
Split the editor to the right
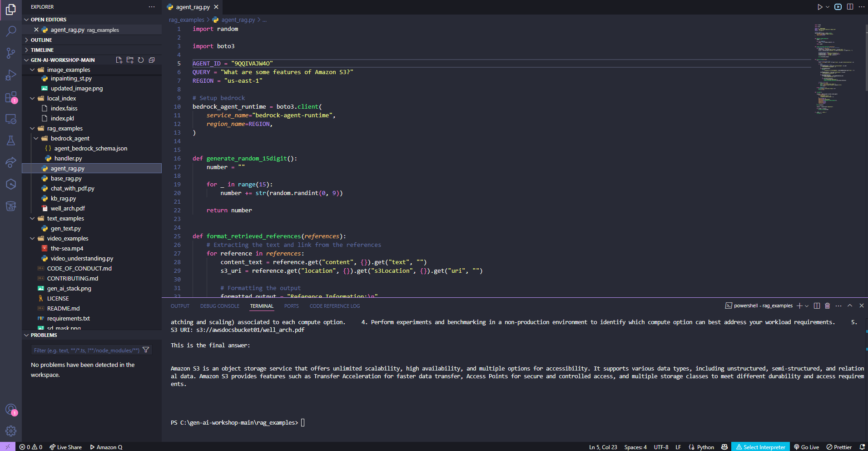850,7
